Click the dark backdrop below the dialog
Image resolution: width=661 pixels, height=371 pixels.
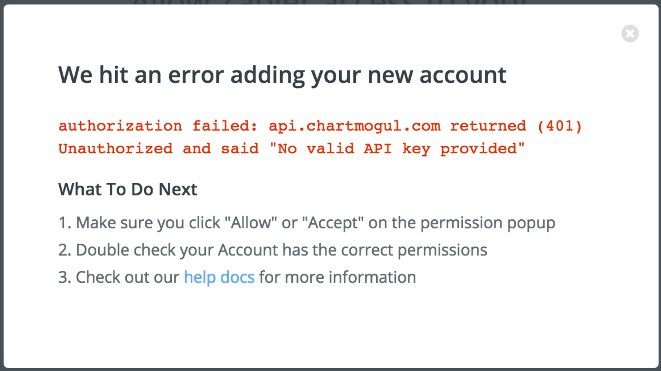330,370
